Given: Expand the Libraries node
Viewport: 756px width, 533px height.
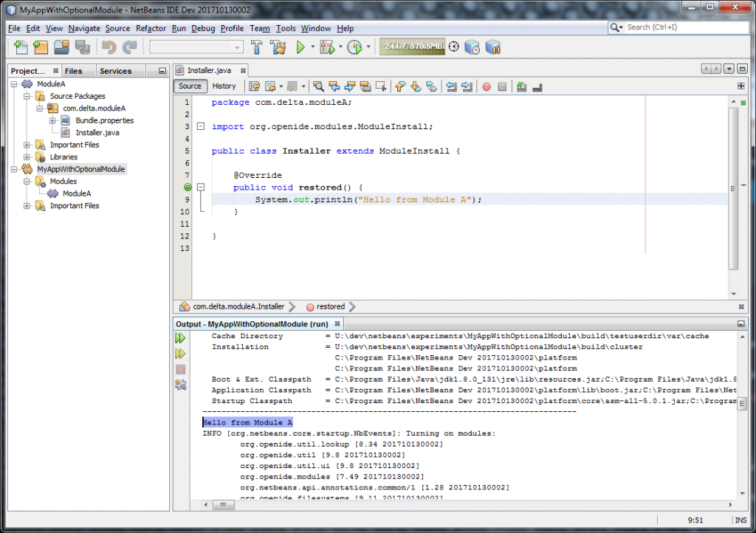Looking at the screenshot, I should pyautogui.click(x=27, y=157).
